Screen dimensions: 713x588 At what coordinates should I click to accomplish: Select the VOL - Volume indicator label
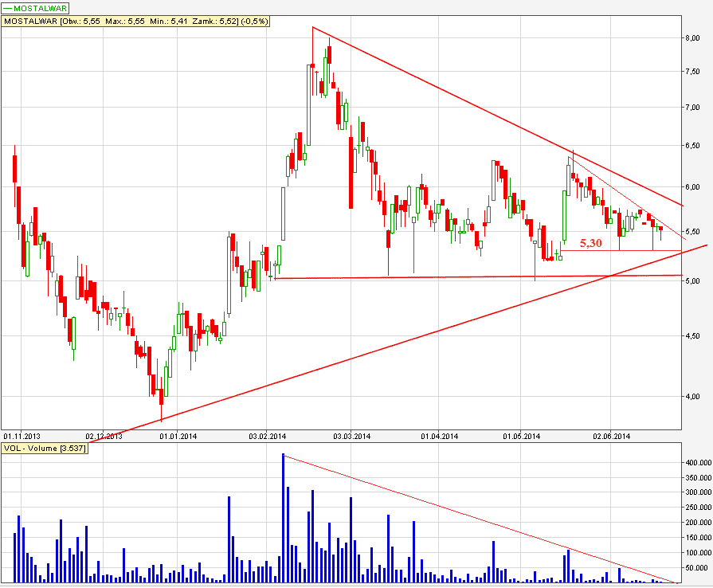[x=44, y=449]
